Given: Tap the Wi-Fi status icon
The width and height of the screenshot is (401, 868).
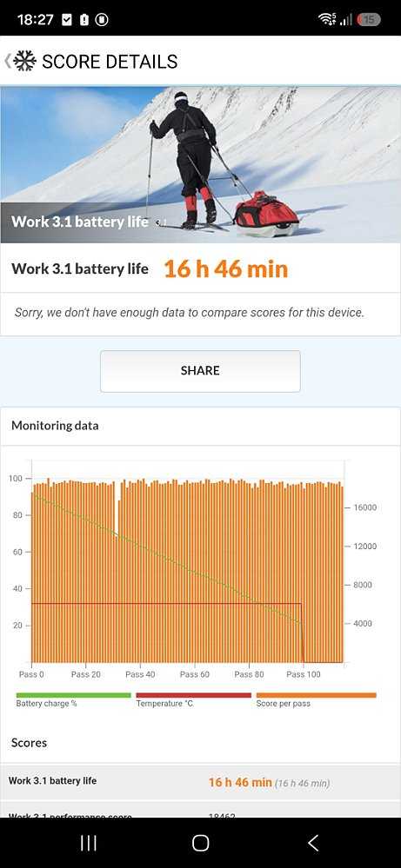Looking at the screenshot, I should (327, 19).
